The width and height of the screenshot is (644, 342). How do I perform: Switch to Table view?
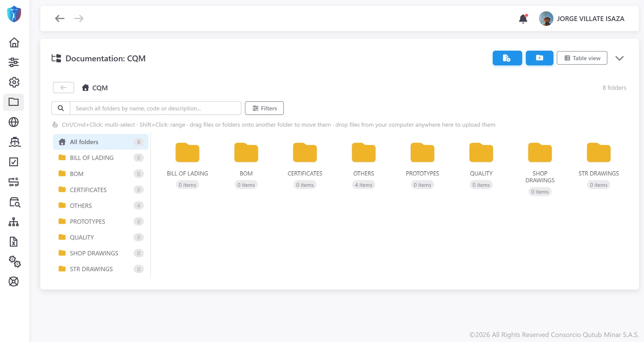coord(582,58)
